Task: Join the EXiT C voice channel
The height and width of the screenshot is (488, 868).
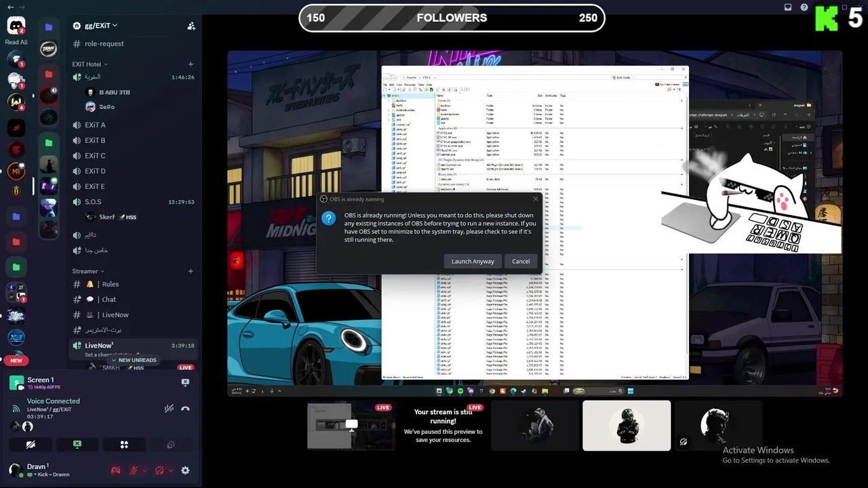Action: click(x=95, y=156)
